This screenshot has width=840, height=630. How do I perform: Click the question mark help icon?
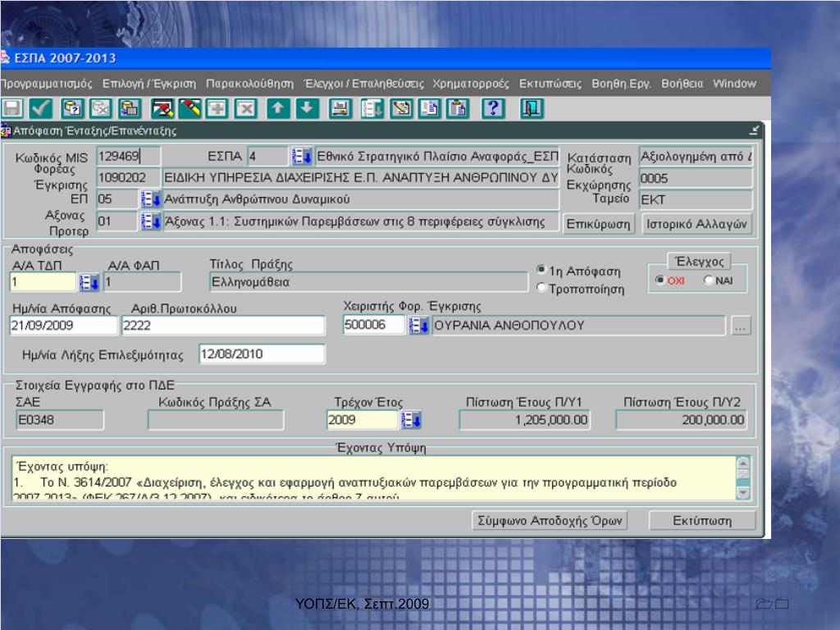493,109
